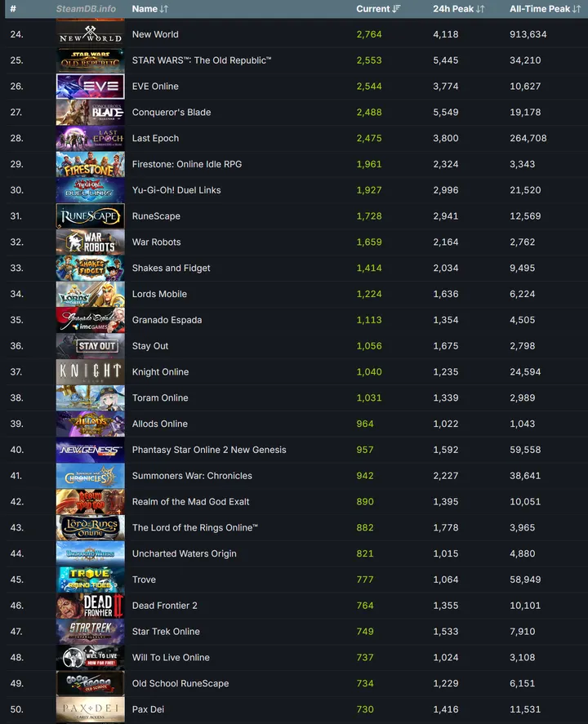588x724 pixels.
Task: Click the rank number column header
Action: 13,9
